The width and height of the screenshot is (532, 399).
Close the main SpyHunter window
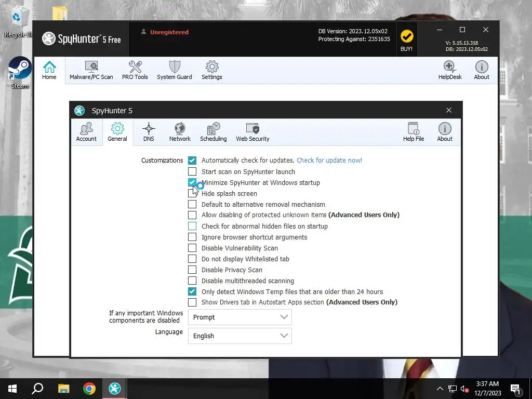(x=486, y=30)
